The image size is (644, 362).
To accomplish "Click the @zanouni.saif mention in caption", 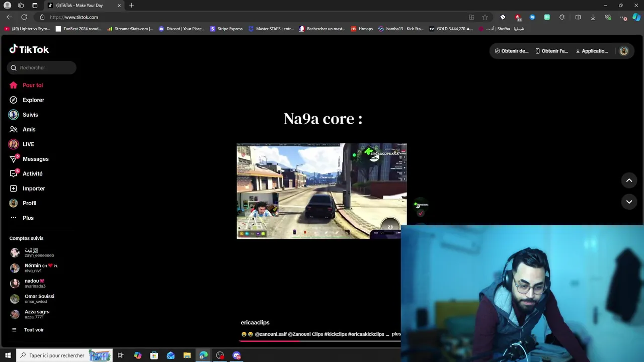I will (271, 334).
